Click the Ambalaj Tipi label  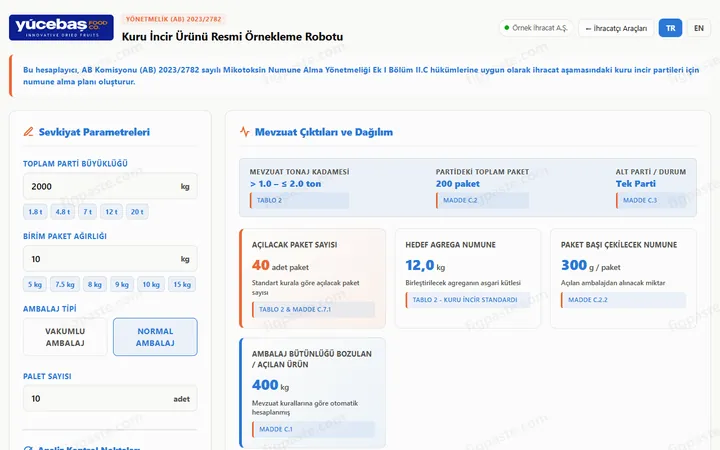50,309
